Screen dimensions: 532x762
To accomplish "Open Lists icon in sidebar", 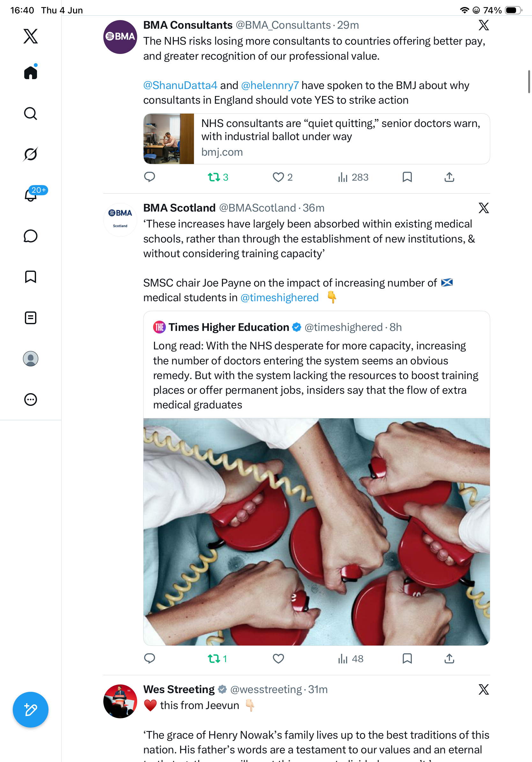I will [31, 317].
